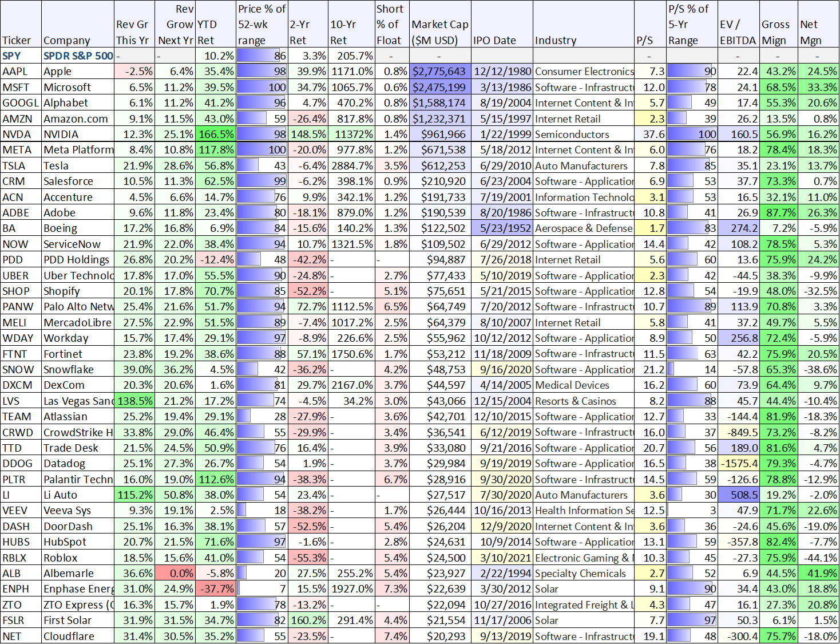Viewport: 840px width, 644px height.
Task: Click Trade Desk's EV/EBITDA value 189.0
Action: (738, 448)
